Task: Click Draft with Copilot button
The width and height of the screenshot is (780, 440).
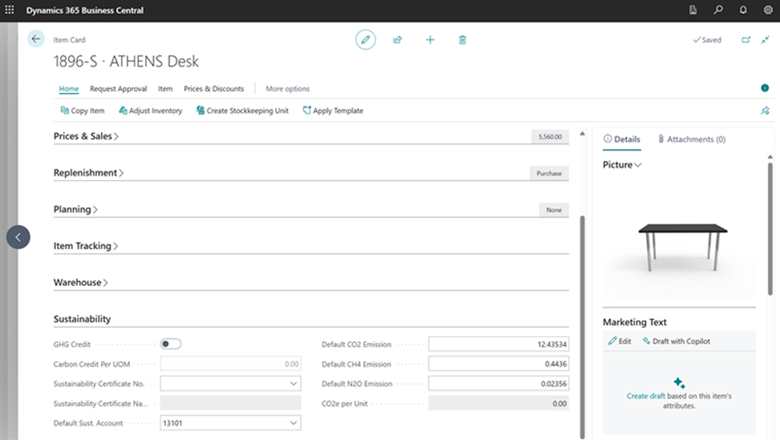Action: pyautogui.click(x=676, y=341)
